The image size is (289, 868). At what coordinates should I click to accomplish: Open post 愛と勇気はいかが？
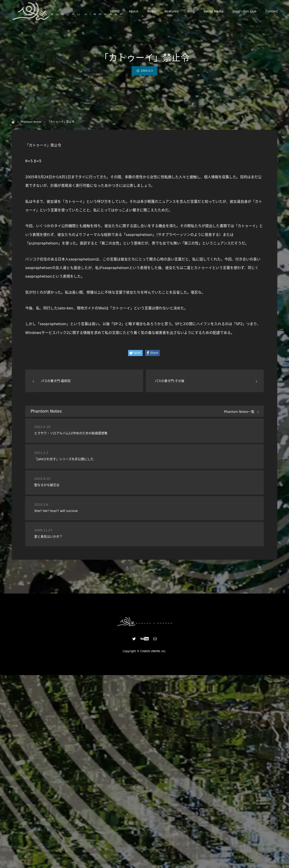click(x=48, y=537)
